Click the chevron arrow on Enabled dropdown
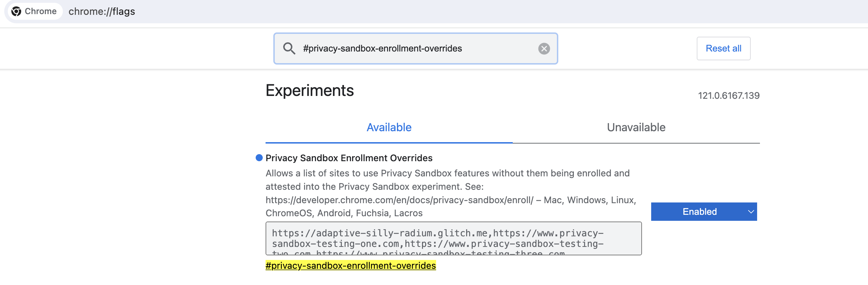Image resolution: width=868 pixels, height=285 pixels. (751, 212)
